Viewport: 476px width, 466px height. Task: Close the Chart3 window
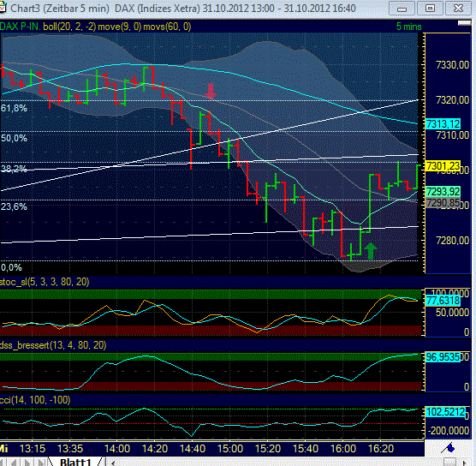point(458,9)
